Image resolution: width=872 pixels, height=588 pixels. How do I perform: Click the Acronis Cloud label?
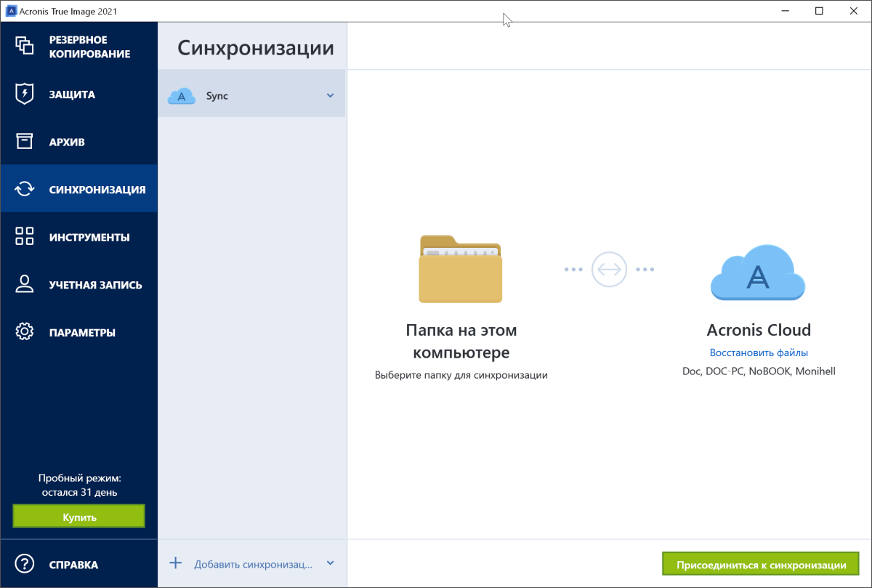coord(759,330)
